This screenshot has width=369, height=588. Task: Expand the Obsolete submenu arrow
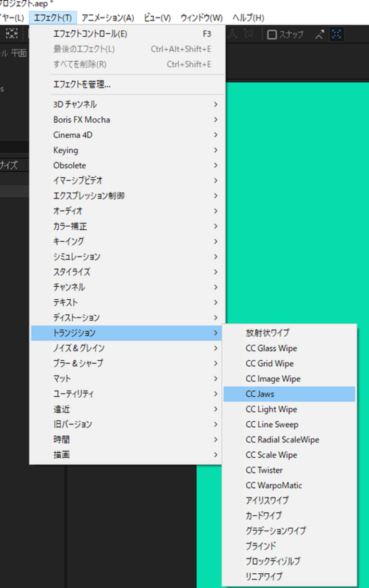(x=216, y=165)
